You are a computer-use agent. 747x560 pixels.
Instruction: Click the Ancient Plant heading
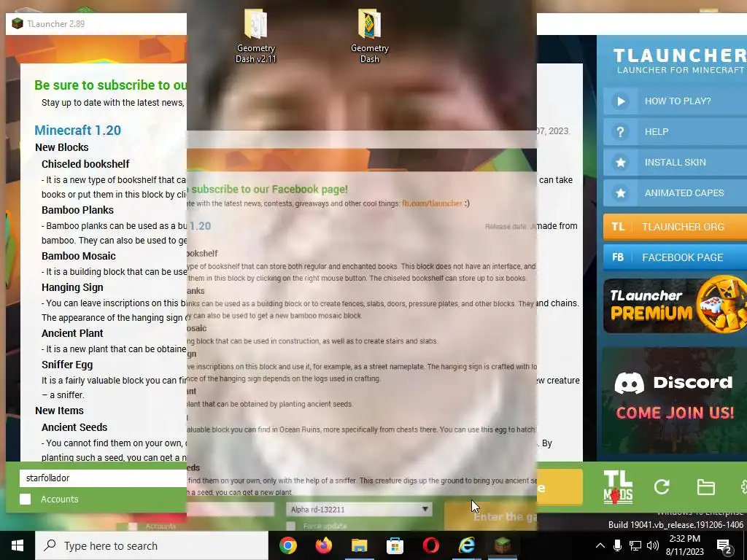pos(72,333)
